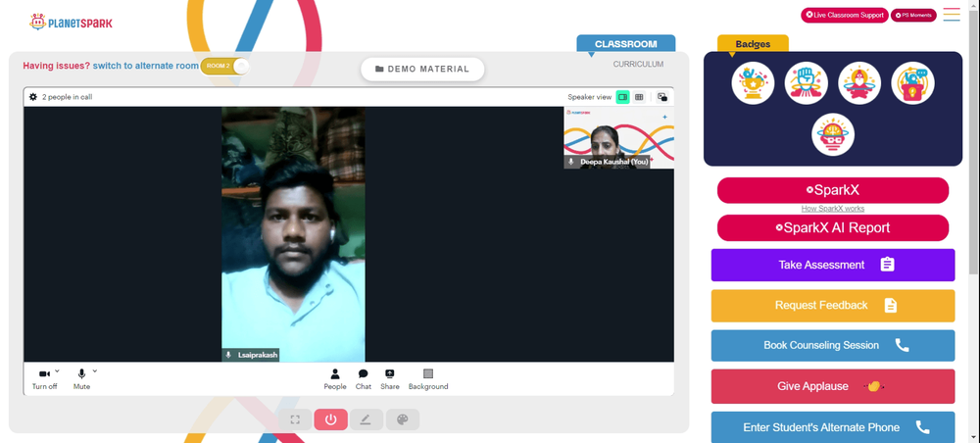Share your screen
This screenshot has width=980, height=443.
389,378
